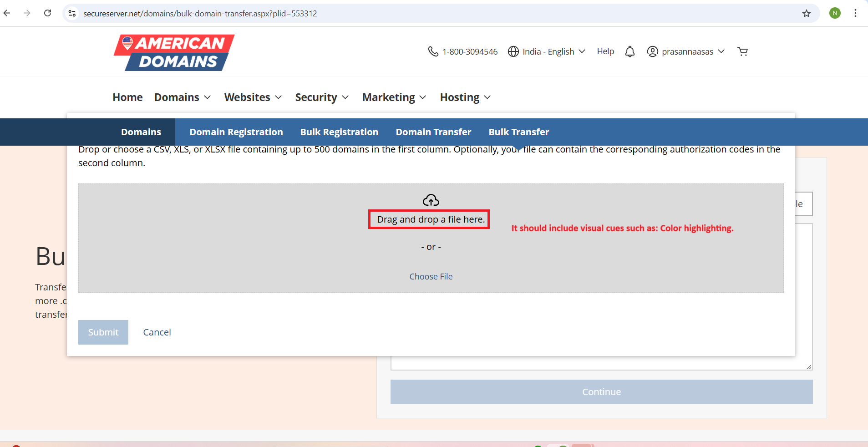Switch to the Bulk Registration tab

(339, 132)
